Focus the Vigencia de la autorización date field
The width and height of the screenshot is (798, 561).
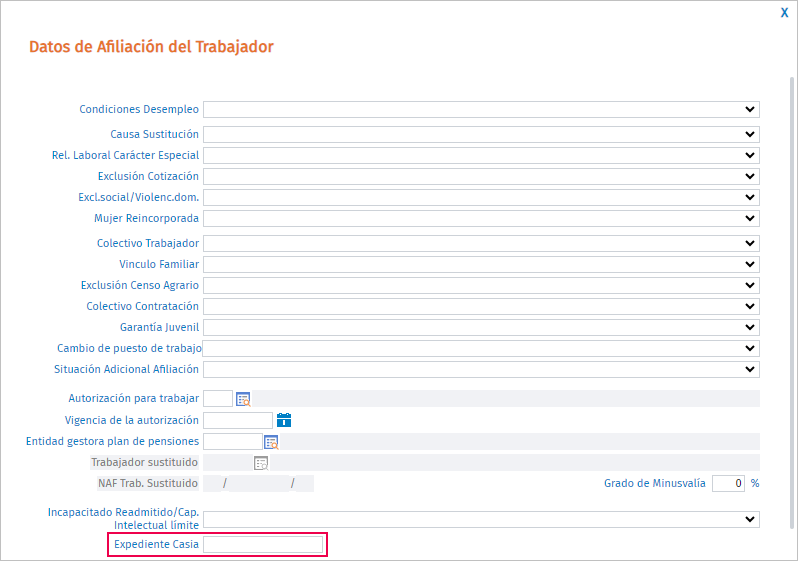238,420
